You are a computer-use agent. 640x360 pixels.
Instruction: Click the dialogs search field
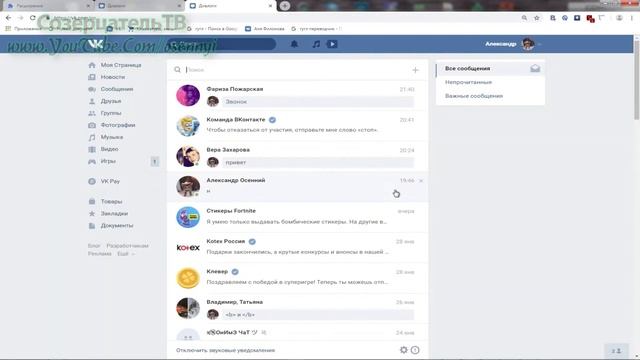pyautogui.click(x=297, y=70)
